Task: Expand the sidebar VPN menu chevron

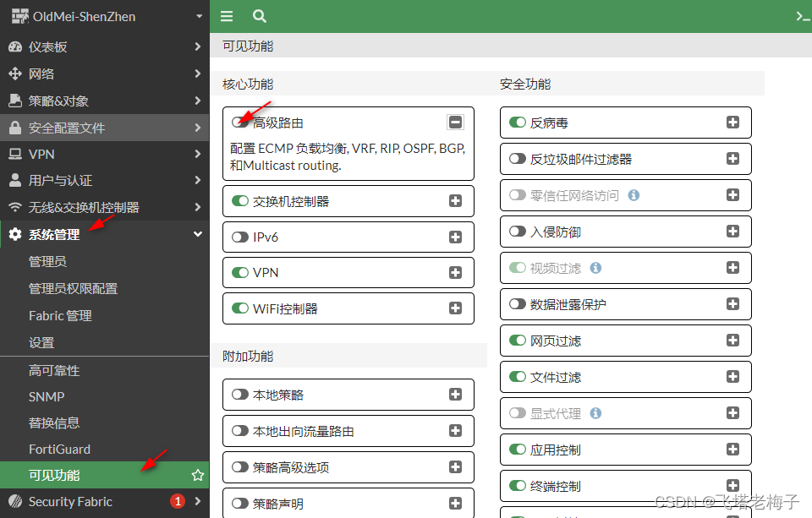Action: click(x=197, y=154)
